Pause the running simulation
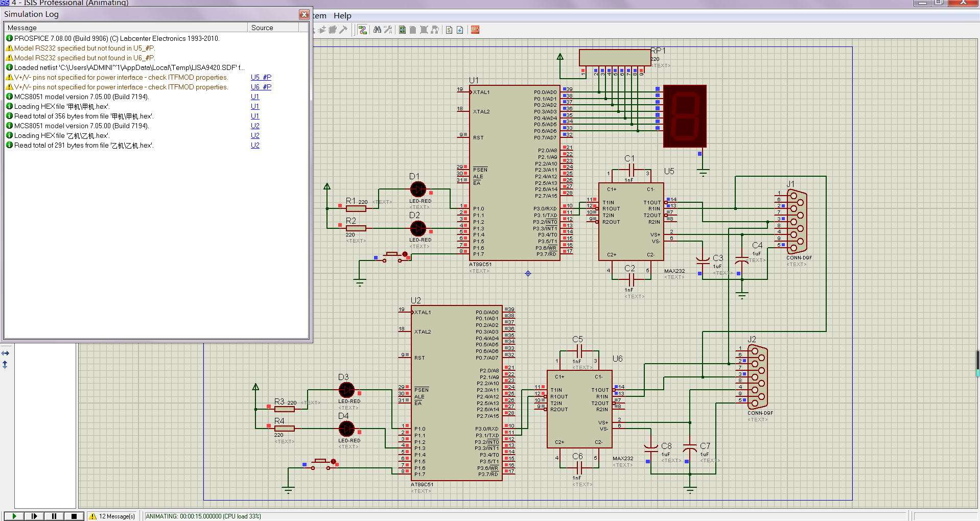This screenshot has width=980, height=521. [54, 516]
